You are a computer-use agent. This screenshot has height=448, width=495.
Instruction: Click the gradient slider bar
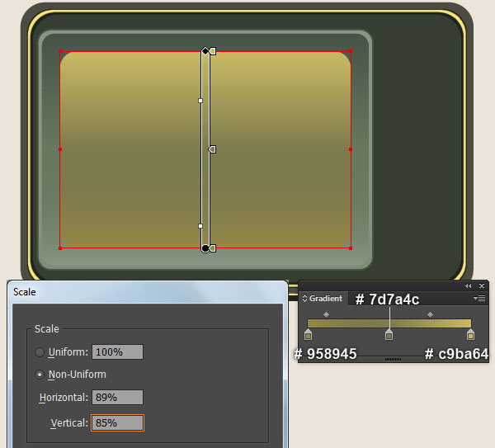click(389, 323)
